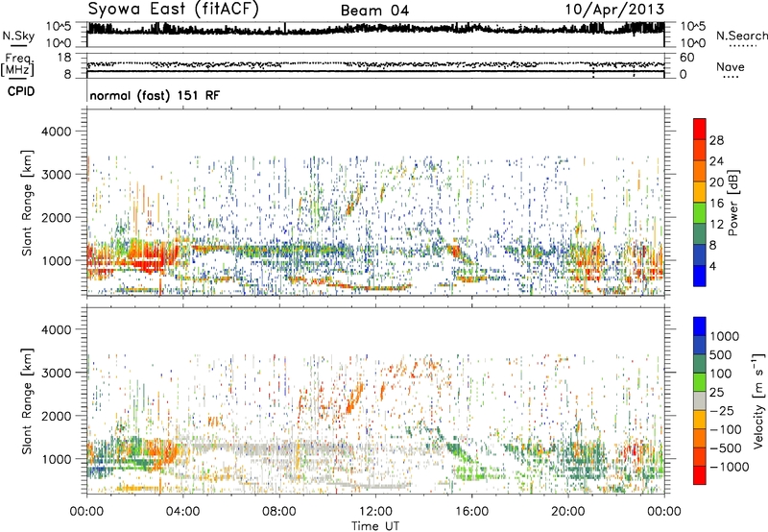Click the light green 12–16 dB Power colorbar segment
The width and height of the screenshot is (768, 532).
pyautogui.click(x=700, y=212)
